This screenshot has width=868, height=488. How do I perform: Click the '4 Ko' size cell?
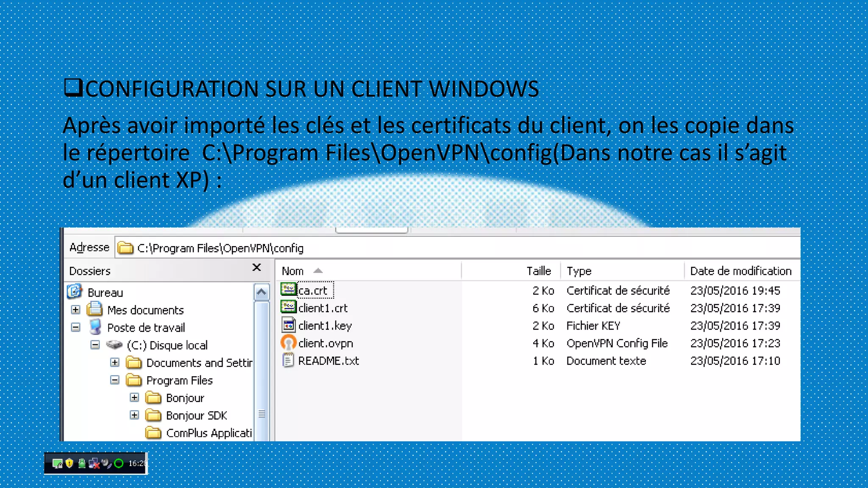(543, 343)
